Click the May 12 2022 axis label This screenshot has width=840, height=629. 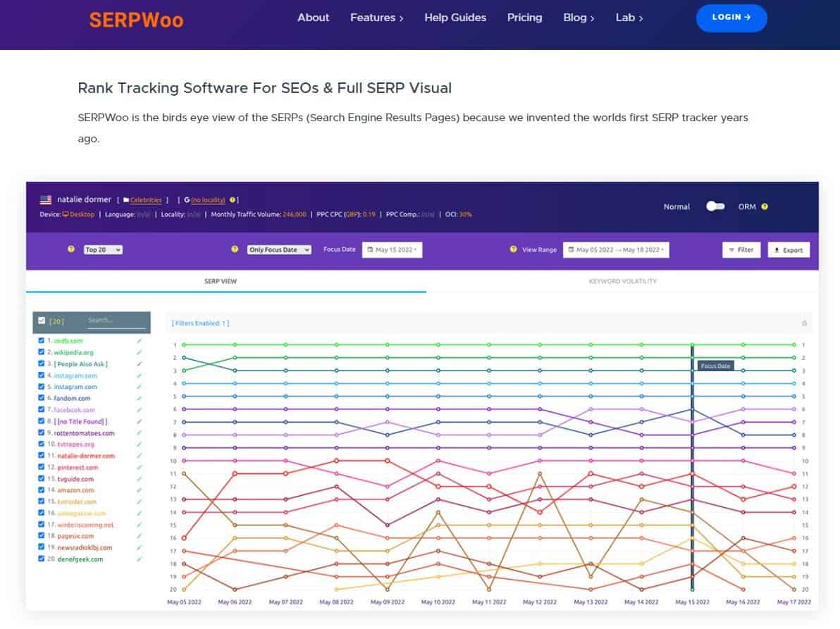(540, 602)
